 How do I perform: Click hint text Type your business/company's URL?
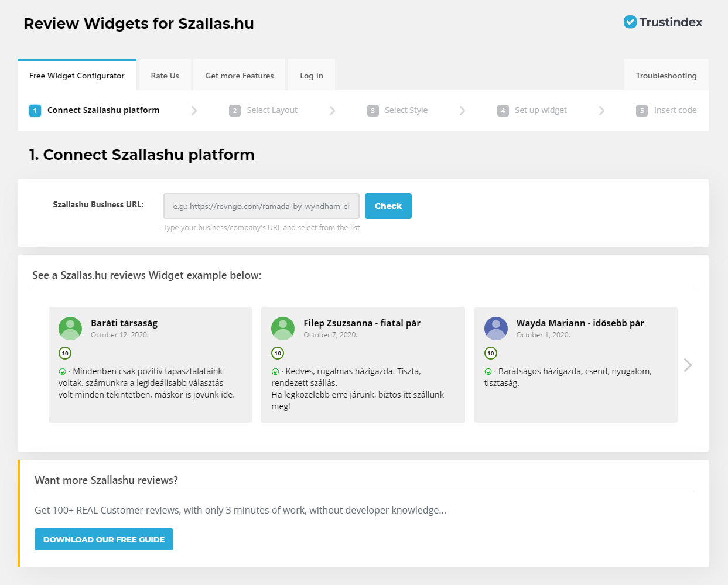[261, 228]
